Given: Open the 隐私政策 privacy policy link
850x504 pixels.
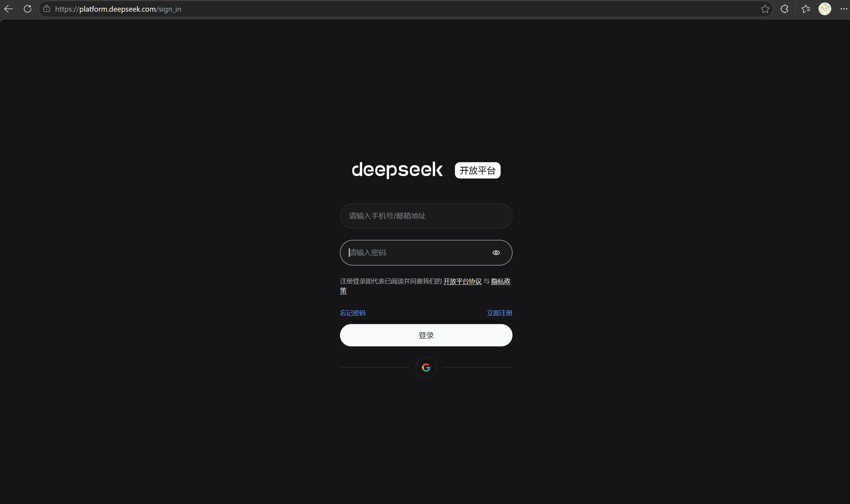Looking at the screenshot, I should tap(500, 281).
